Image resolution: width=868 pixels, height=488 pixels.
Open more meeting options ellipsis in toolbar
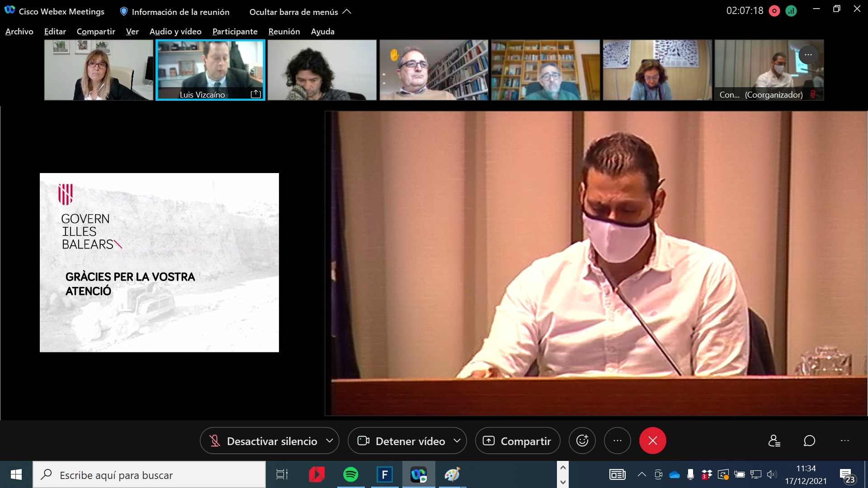click(x=617, y=441)
